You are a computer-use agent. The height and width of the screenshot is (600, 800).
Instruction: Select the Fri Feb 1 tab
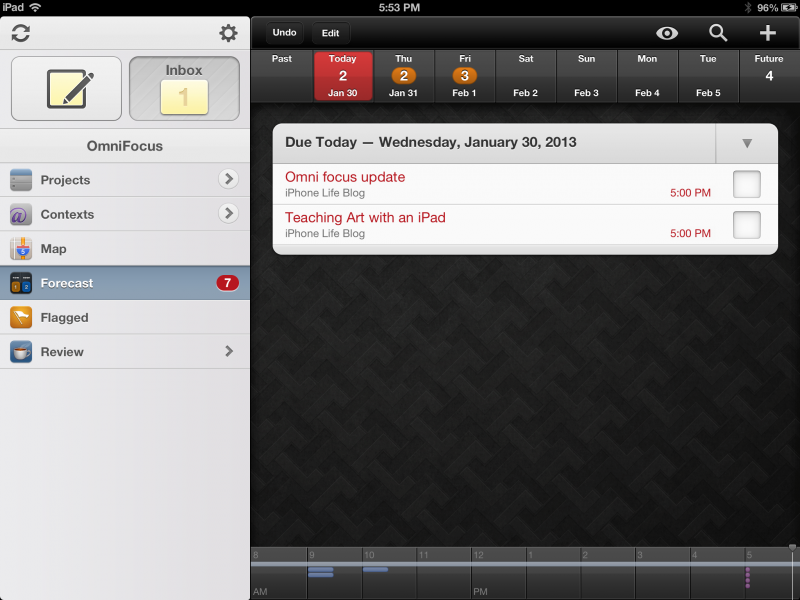click(464, 76)
